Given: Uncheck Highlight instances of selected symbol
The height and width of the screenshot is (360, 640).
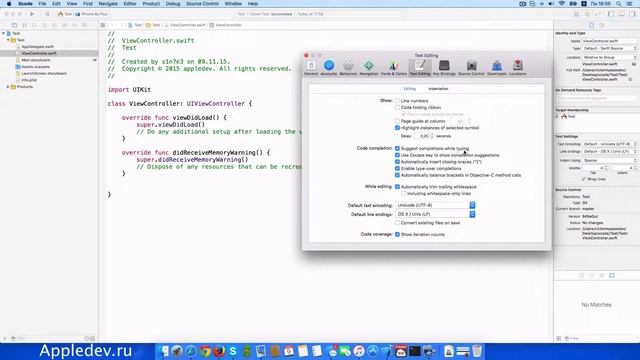Looking at the screenshot, I should 397,128.
